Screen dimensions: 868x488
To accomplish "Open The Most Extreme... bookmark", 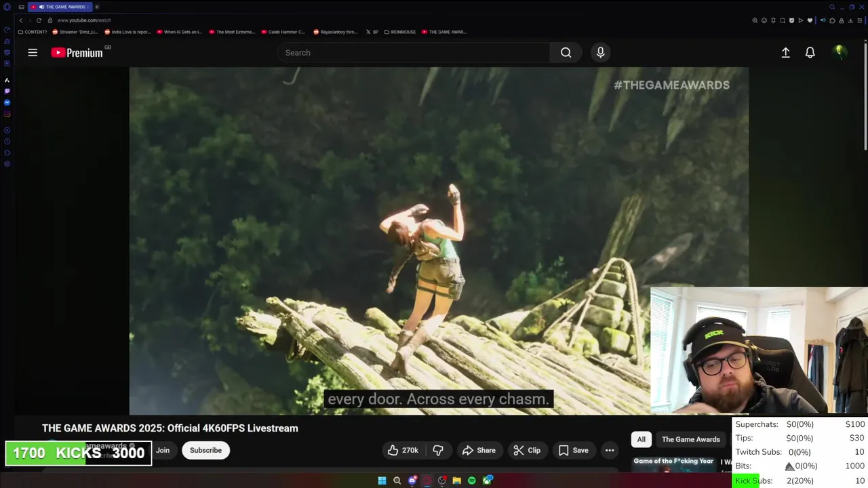I will tap(232, 32).
